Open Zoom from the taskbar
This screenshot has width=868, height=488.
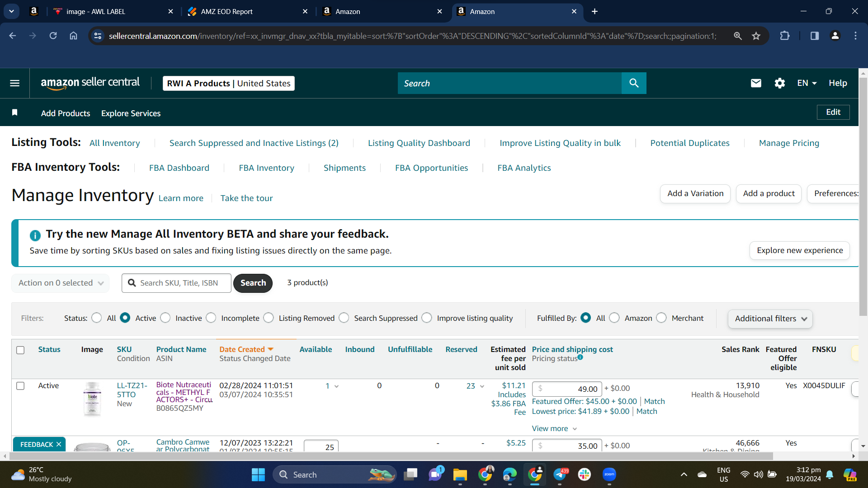click(x=609, y=474)
